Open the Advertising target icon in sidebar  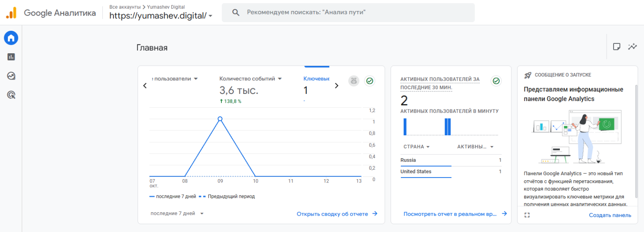tap(11, 95)
